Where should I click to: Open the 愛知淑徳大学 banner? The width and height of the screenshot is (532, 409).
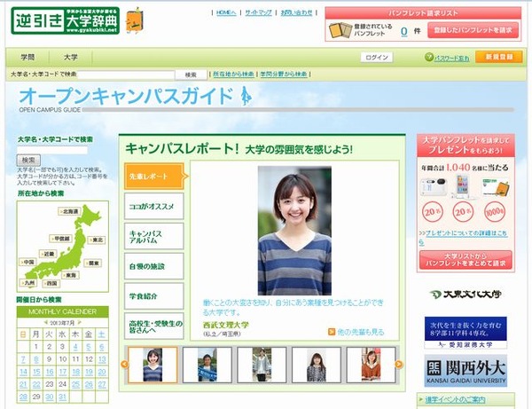(x=465, y=333)
